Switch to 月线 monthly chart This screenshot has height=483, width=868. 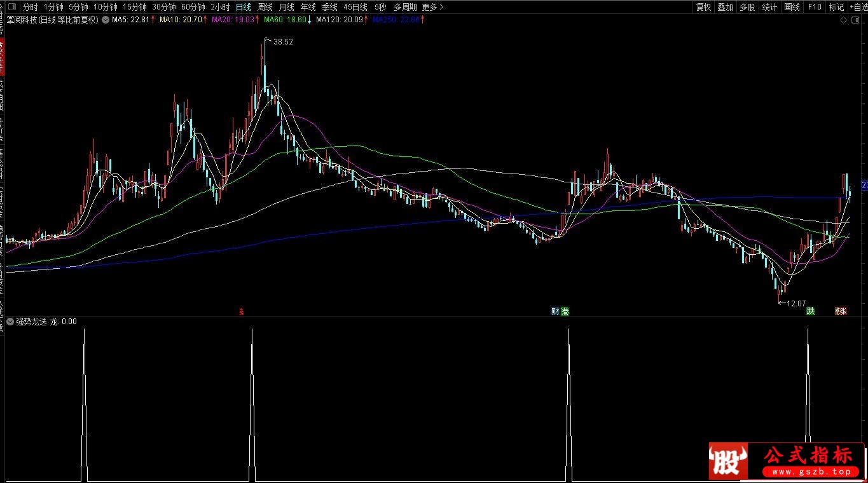[286, 7]
